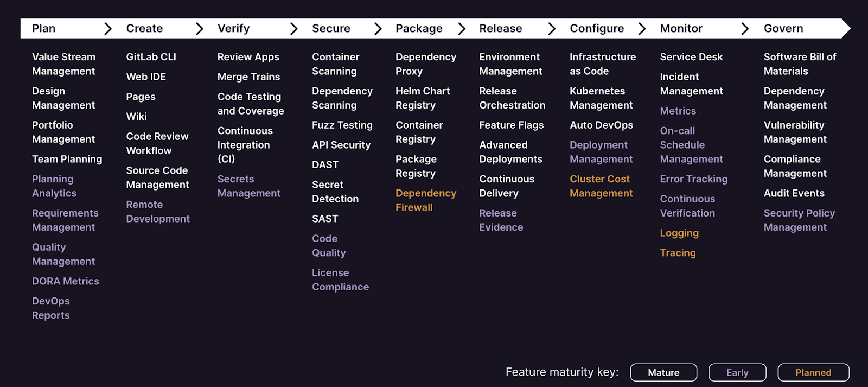868x387 pixels.
Task: Select the Early maturity key pill
Action: (x=737, y=372)
